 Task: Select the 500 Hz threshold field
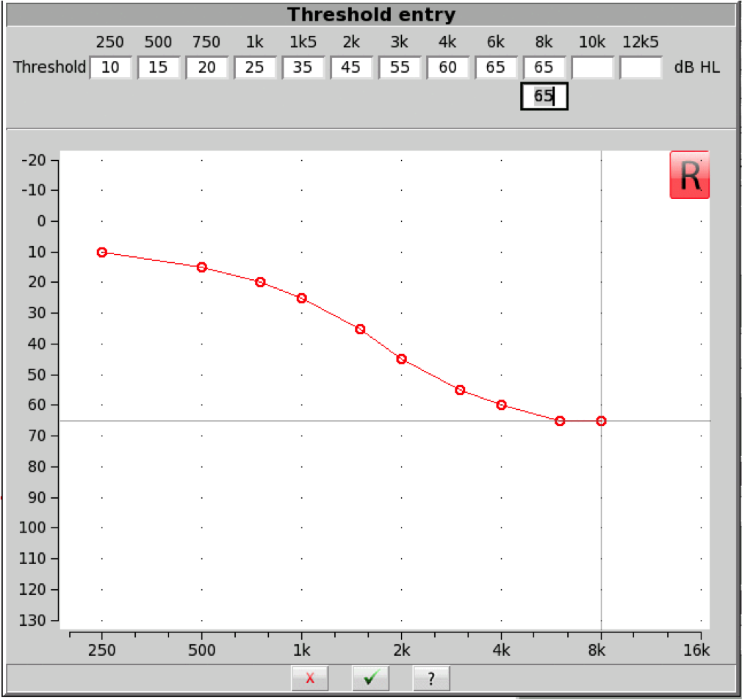(x=159, y=67)
